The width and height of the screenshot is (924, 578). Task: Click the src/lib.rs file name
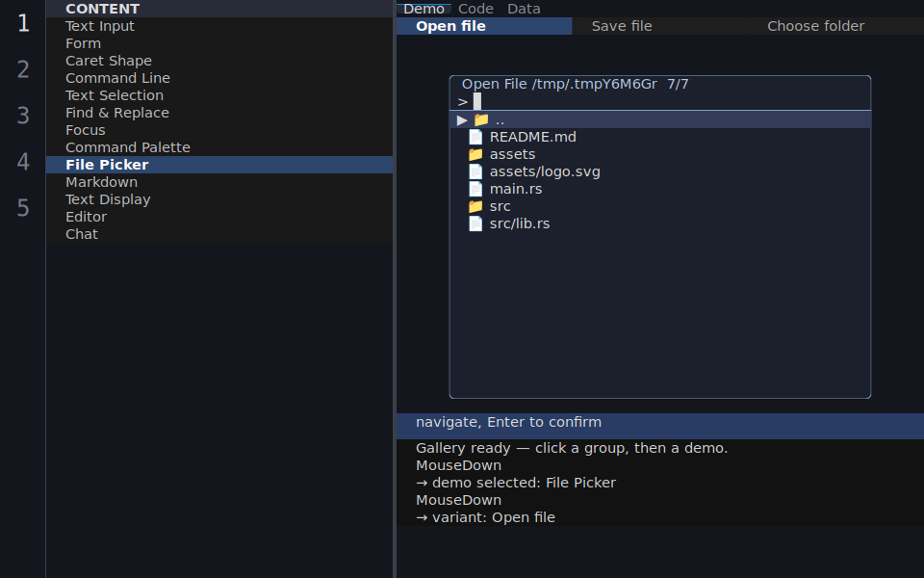click(520, 223)
